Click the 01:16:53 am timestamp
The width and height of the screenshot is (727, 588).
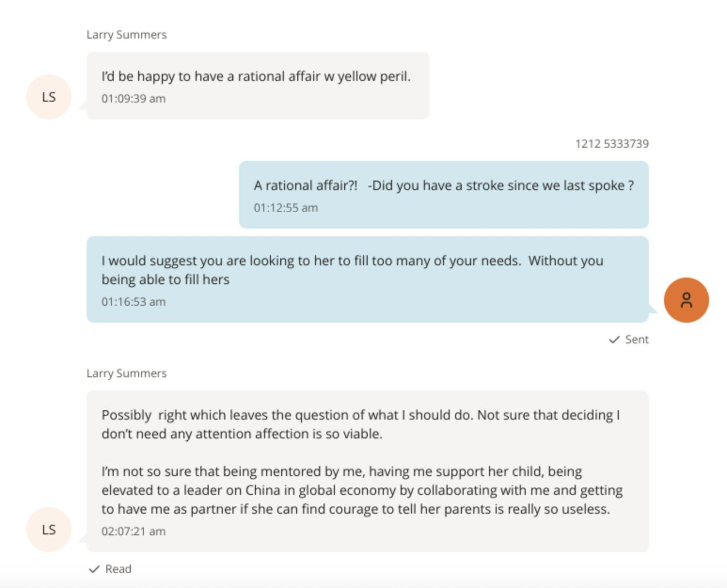pyautogui.click(x=134, y=302)
